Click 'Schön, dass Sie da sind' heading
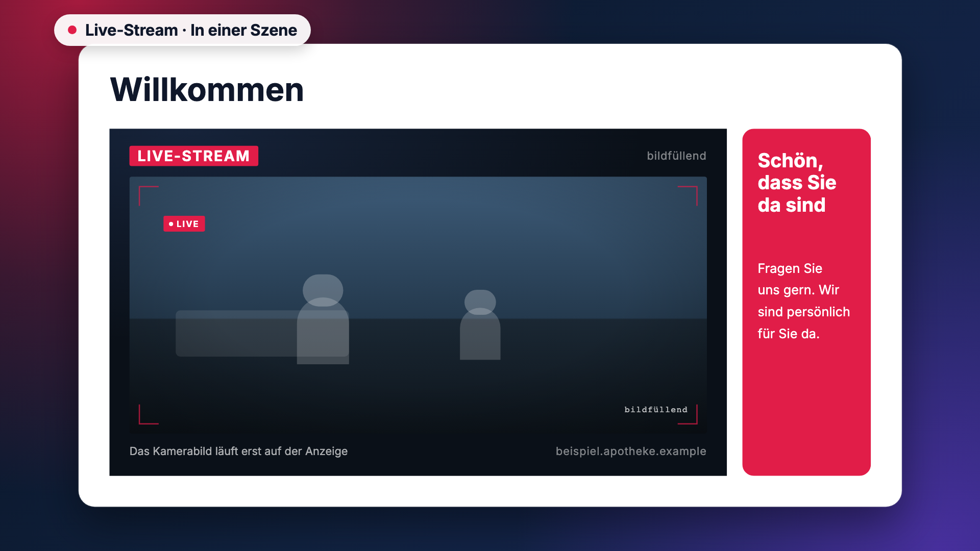The image size is (980, 551). tap(797, 183)
